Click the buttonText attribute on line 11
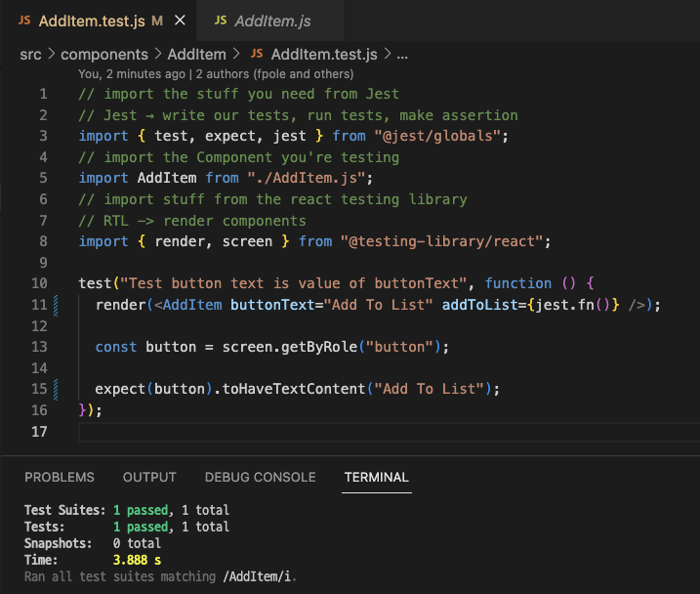This screenshot has height=594, width=700. click(x=272, y=305)
